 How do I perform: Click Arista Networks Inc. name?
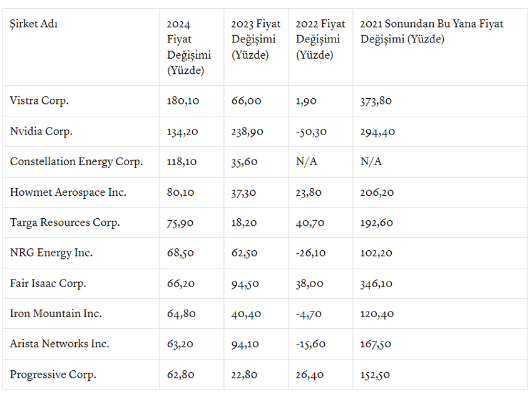pyautogui.click(x=59, y=344)
